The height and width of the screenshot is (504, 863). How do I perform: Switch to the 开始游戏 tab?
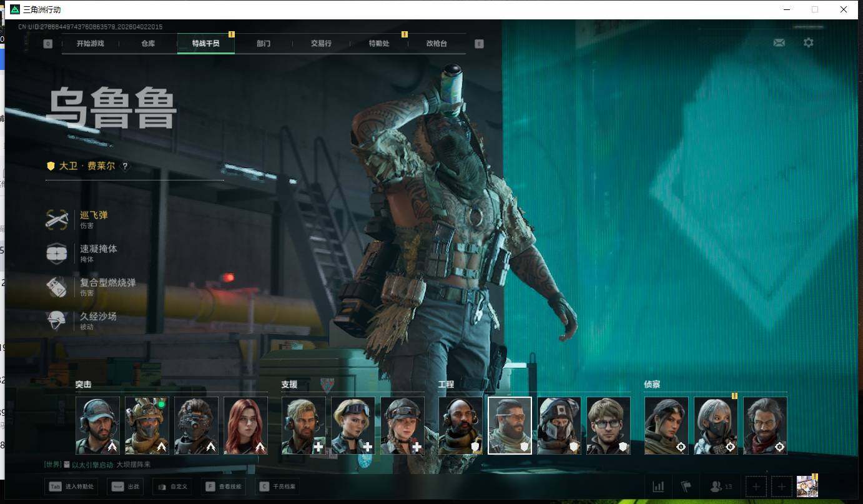point(91,44)
